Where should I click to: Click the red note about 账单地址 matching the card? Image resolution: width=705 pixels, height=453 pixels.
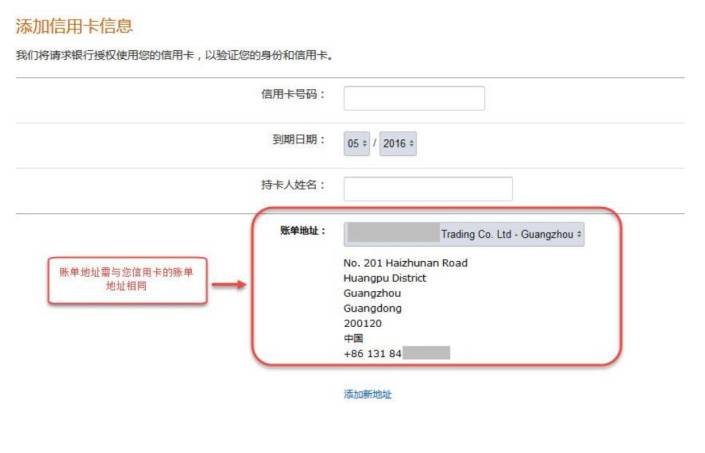click(x=127, y=280)
